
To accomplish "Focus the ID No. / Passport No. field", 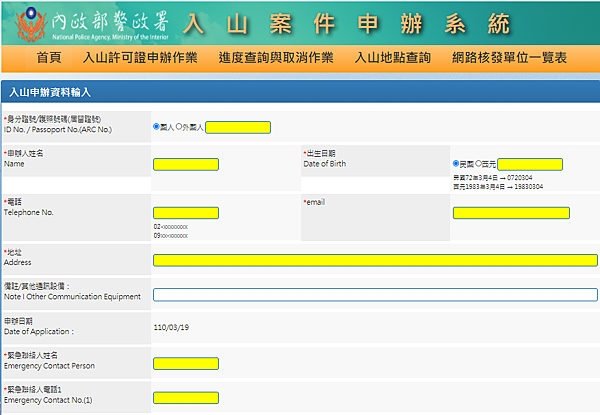I will (238, 127).
